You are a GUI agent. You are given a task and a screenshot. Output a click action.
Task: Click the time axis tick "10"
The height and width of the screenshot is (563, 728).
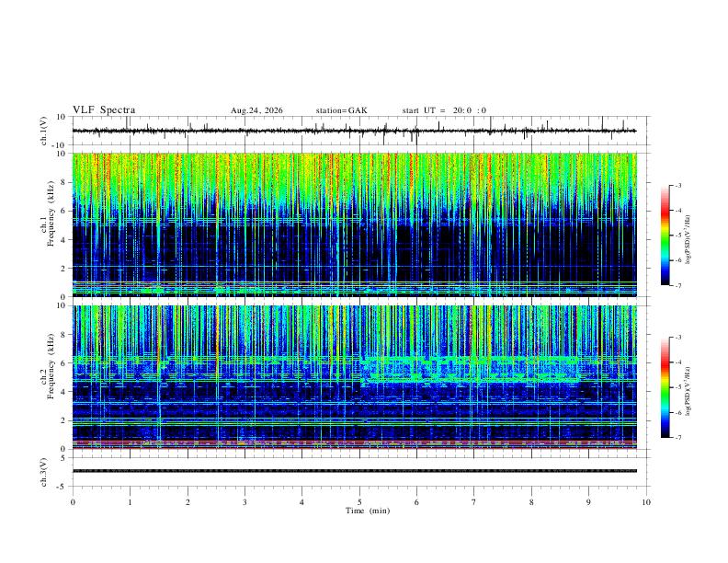pos(646,502)
